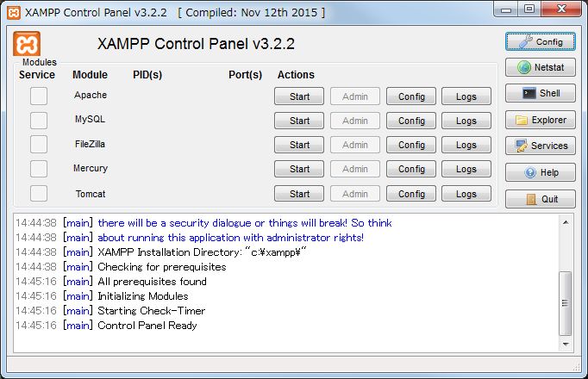Click the 'Module' column header
588x379 pixels.
(x=90, y=75)
